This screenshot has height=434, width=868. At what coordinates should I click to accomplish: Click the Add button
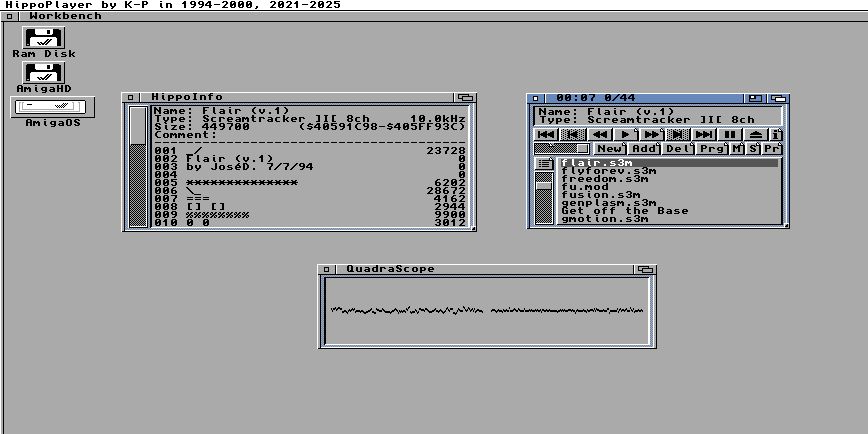coord(644,148)
